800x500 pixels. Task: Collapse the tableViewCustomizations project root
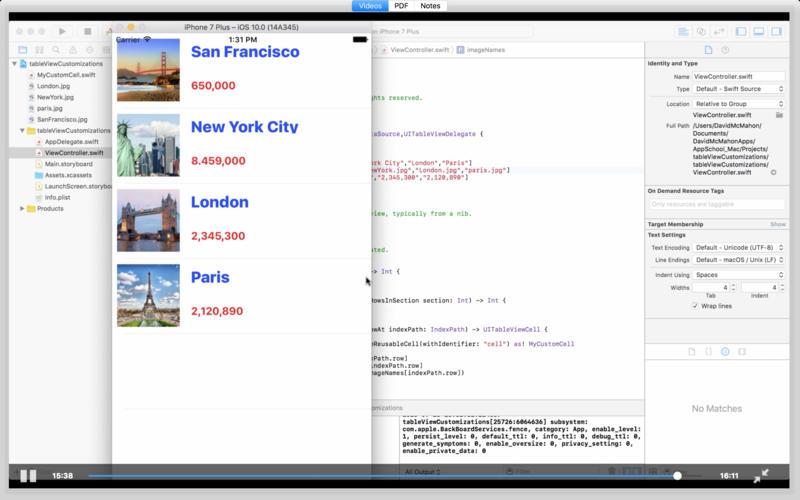click(x=15, y=64)
